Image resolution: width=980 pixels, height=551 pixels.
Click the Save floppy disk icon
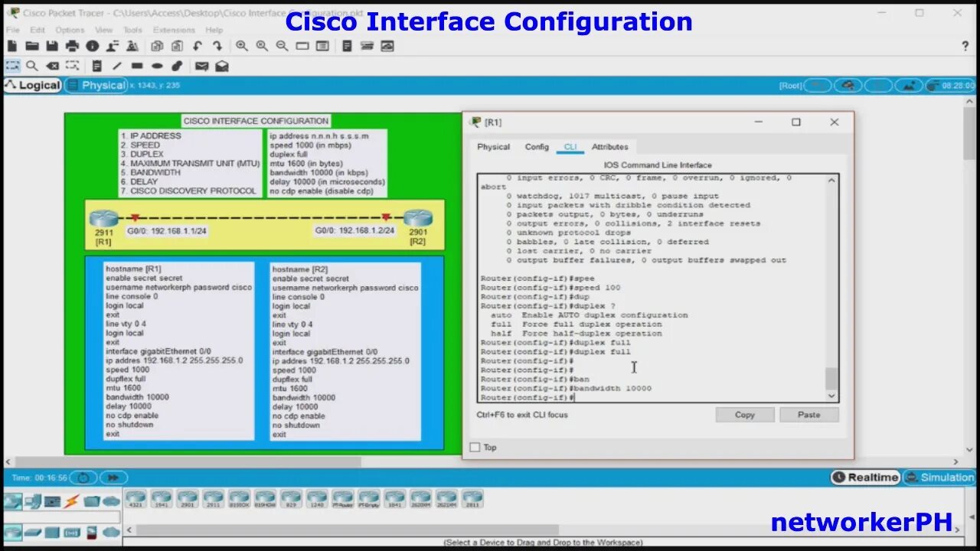pyautogui.click(x=52, y=47)
